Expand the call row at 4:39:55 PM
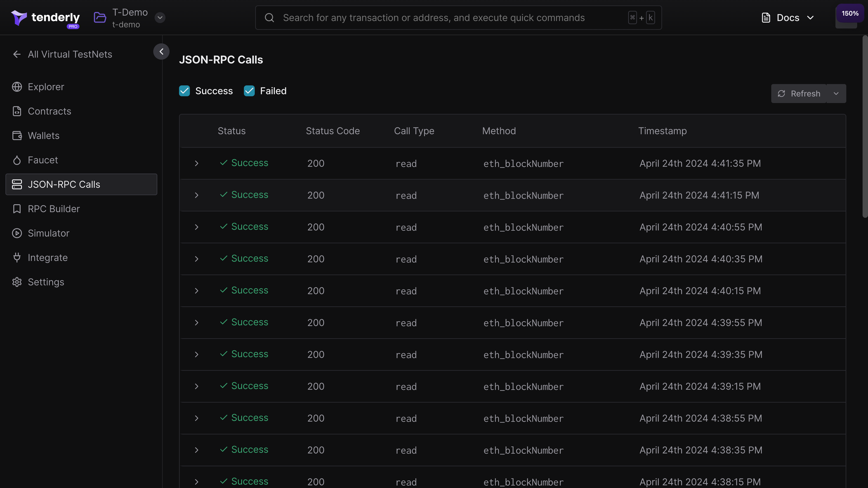This screenshot has height=488, width=868. (196, 323)
